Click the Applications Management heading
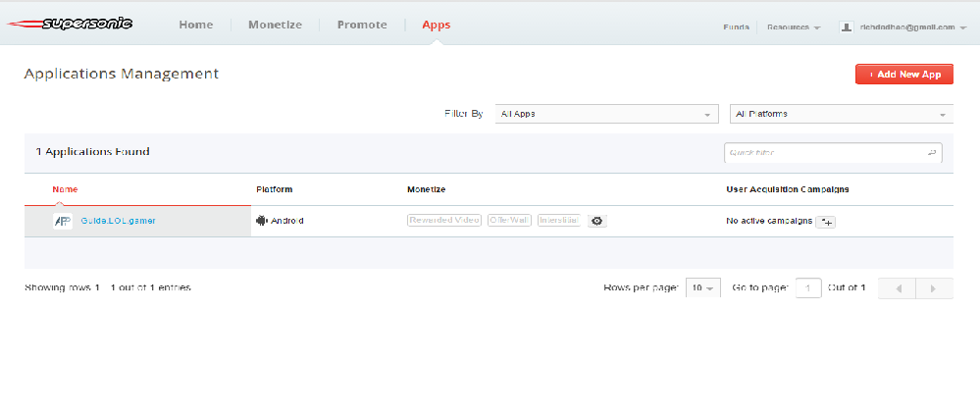 [x=122, y=74]
